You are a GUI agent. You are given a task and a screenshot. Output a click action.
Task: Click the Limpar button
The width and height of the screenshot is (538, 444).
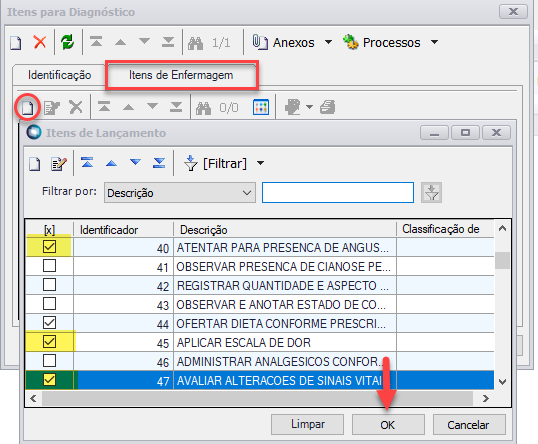(307, 424)
